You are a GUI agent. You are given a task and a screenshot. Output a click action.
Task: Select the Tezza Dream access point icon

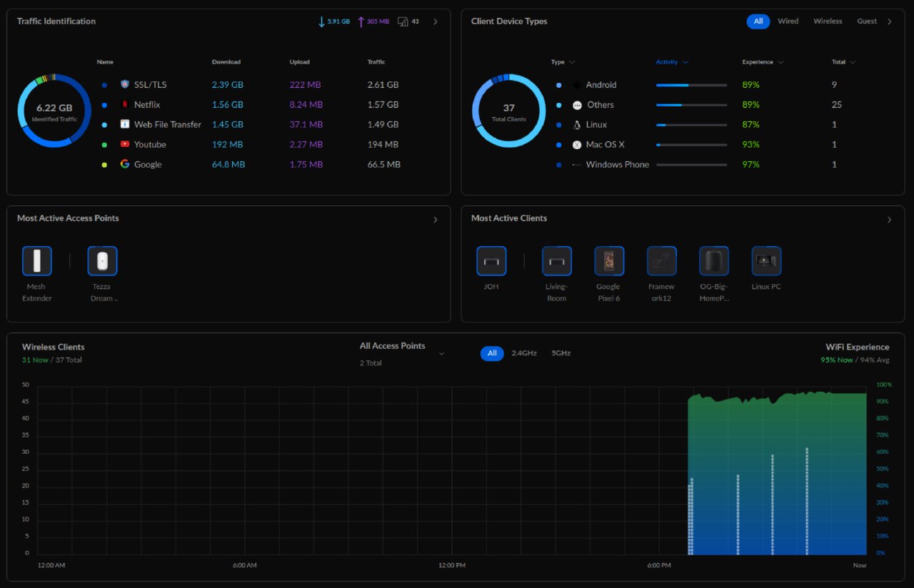pyautogui.click(x=102, y=261)
